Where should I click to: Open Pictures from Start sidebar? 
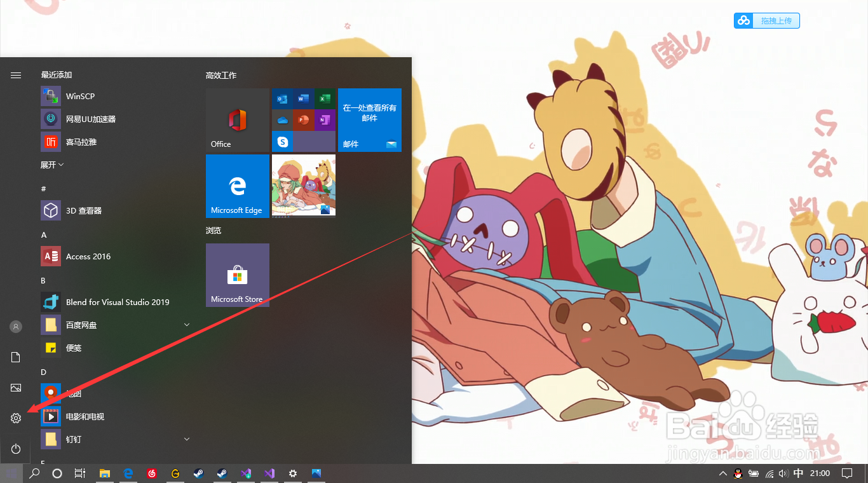tap(16, 388)
